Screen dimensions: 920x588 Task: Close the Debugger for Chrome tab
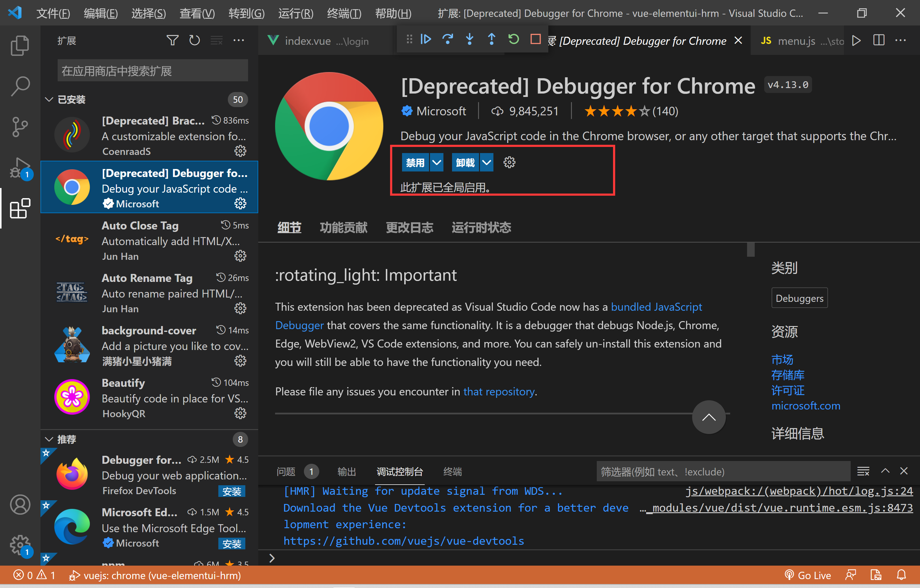tap(738, 40)
